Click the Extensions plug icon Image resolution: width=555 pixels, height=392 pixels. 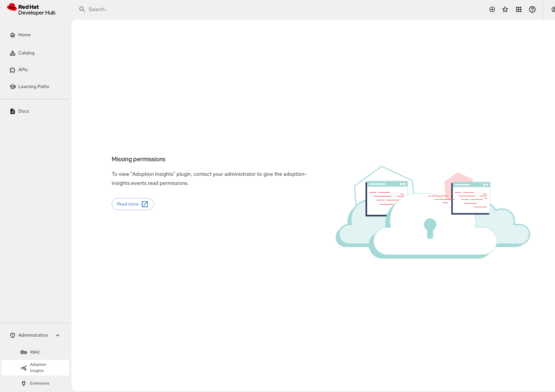click(24, 383)
